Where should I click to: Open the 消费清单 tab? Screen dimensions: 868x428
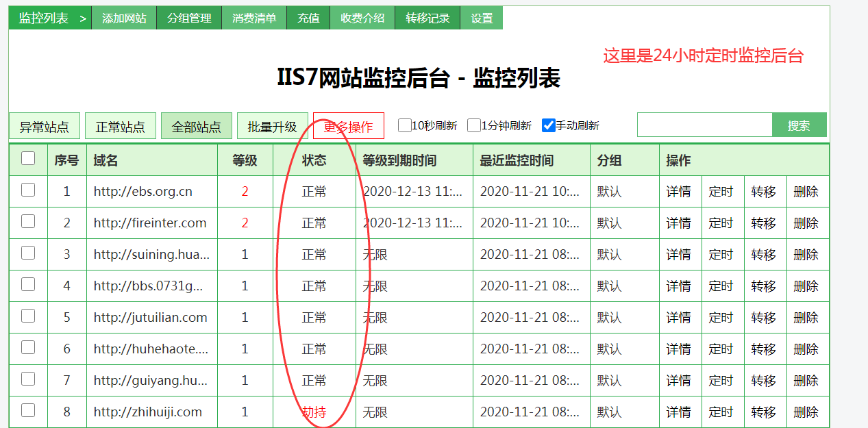(x=254, y=18)
